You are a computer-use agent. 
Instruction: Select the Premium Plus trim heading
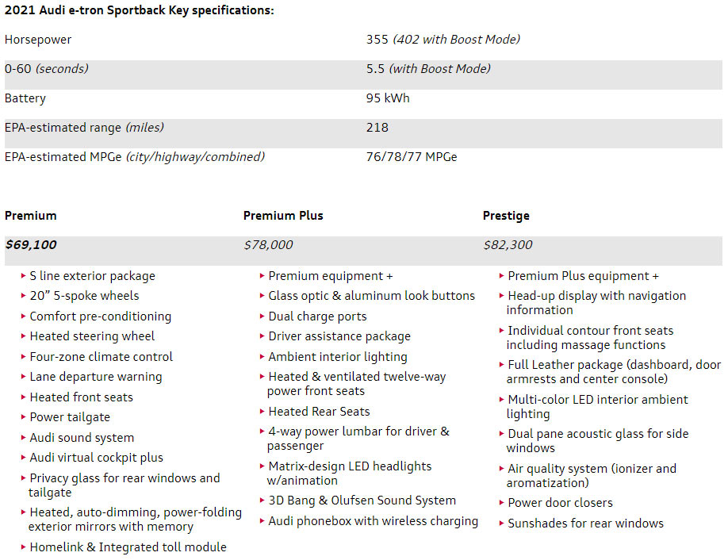pyautogui.click(x=283, y=216)
